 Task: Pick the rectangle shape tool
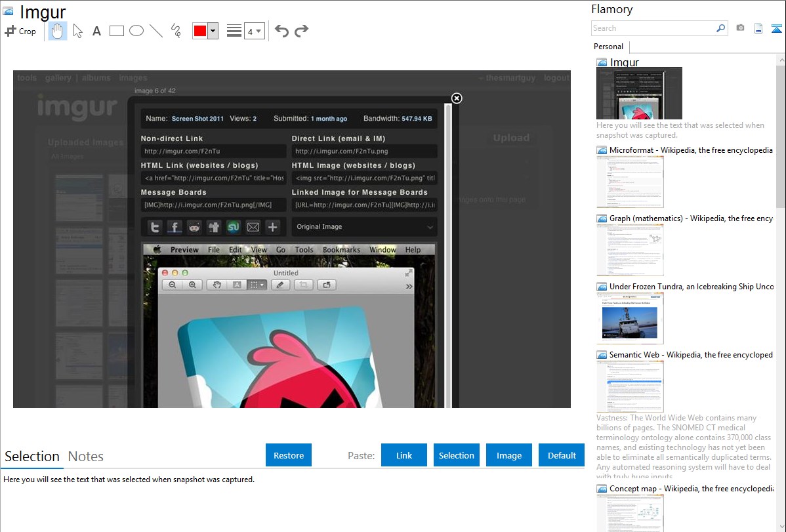click(116, 31)
